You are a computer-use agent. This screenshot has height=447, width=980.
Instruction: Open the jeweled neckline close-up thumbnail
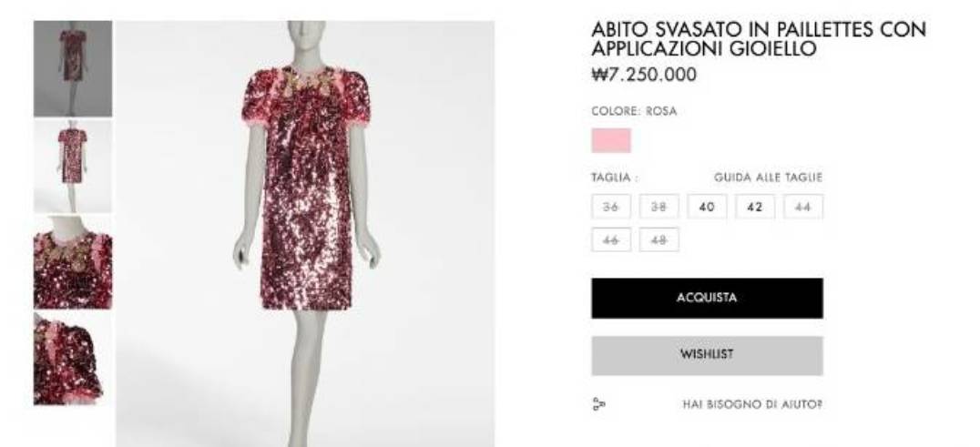pos(73,262)
